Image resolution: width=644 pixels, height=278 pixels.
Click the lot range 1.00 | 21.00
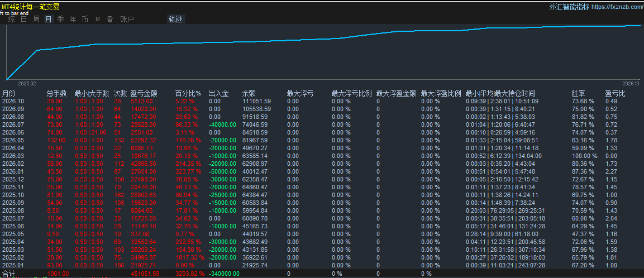pos(91,132)
